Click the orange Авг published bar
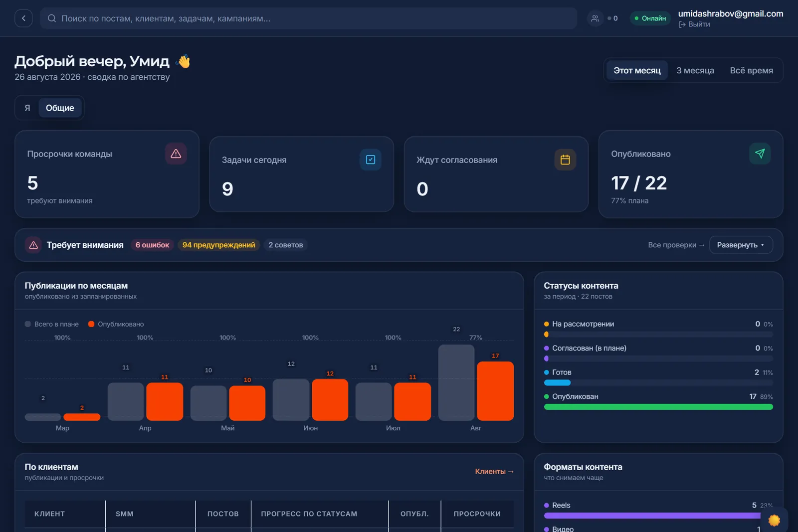Image resolution: width=798 pixels, height=532 pixels. (495, 391)
